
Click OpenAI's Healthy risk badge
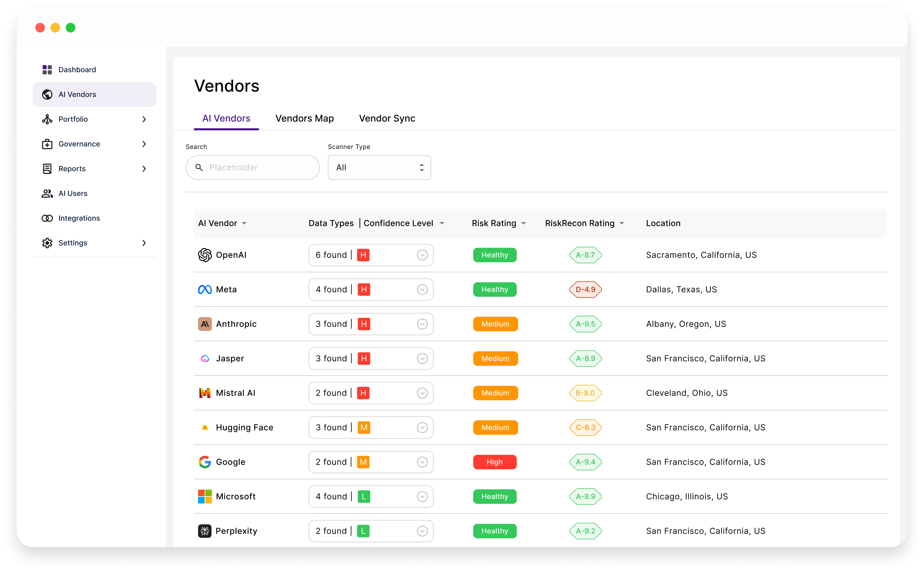495,255
